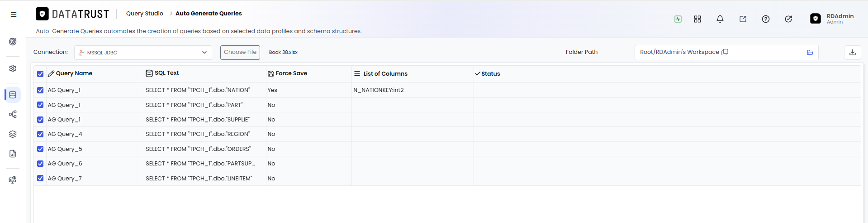The width and height of the screenshot is (868, 223).
Task: Open the apps grid icon
Action: pyautogui.click(x=697, y=19)
